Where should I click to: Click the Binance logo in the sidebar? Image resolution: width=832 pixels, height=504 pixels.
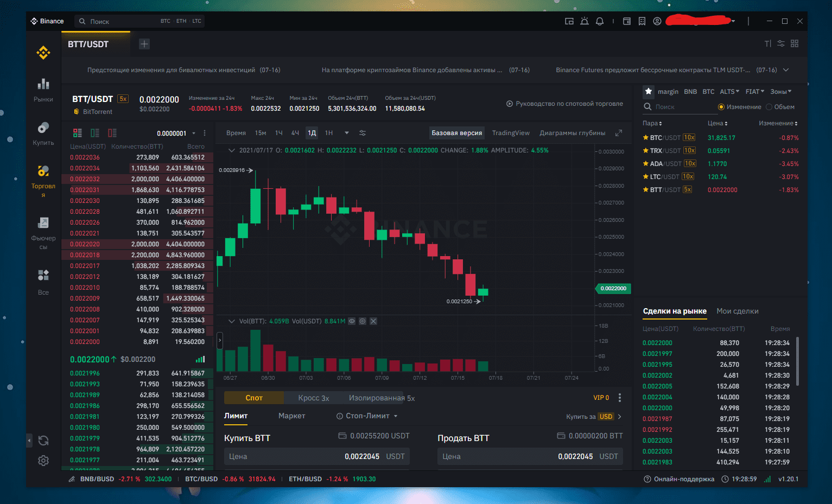[43, 52]
